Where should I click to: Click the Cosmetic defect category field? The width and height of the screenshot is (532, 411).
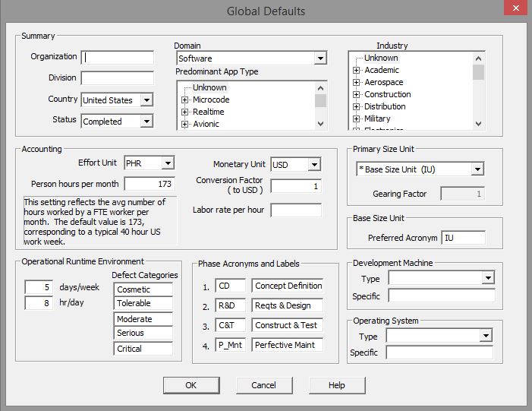[143, 289]
